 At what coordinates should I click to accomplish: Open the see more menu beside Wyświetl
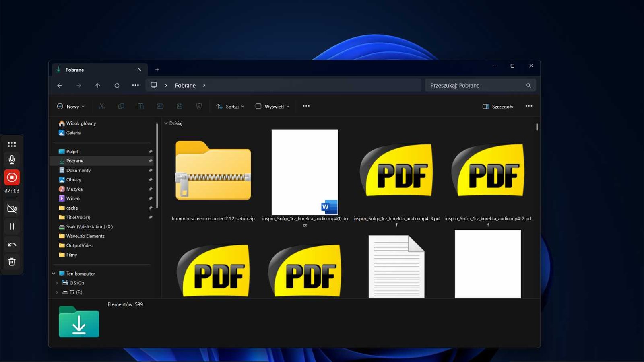point(306,106)
